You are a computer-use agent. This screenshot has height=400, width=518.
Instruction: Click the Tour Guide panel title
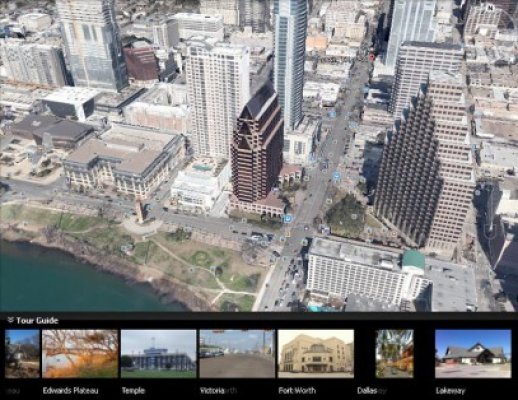click(37, 320)
